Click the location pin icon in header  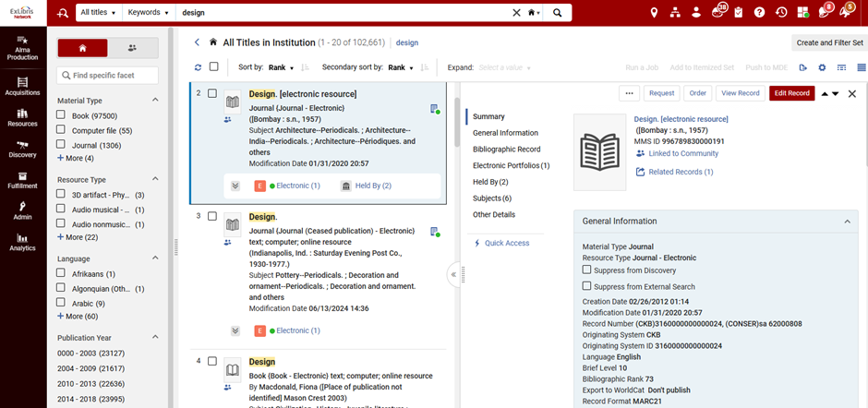654,12
